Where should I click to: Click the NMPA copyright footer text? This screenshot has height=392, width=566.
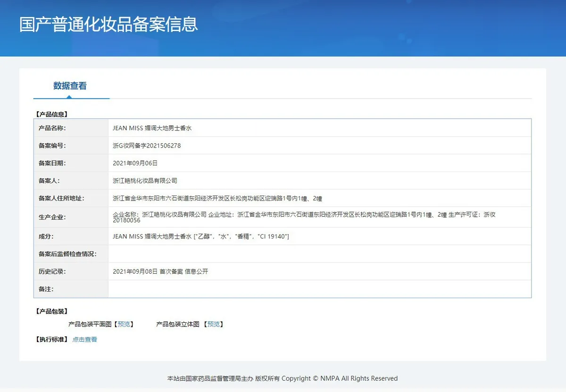pos(283,378)
